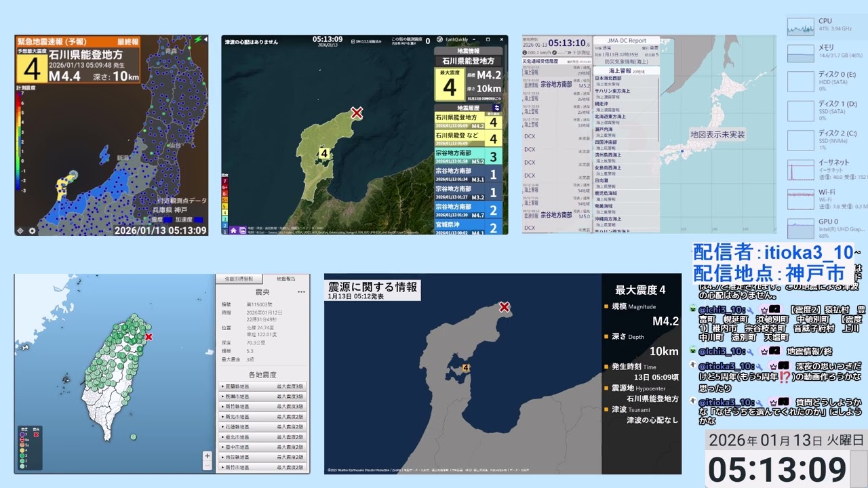This screenshot has height=488, width=868.
Task: Click the red epicenter X on EarthQuickly map
Action: click(x=357, y=113)
